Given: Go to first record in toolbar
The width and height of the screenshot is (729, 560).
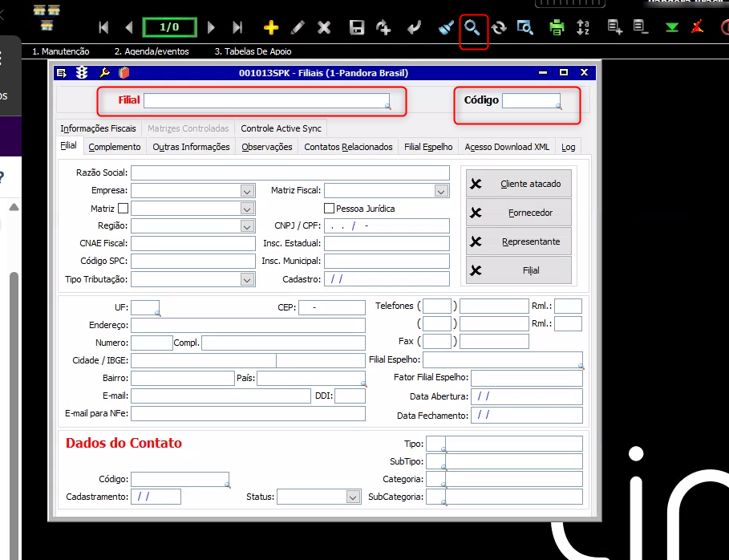Looking at the screenshot, I should click(x=103, y=27).
